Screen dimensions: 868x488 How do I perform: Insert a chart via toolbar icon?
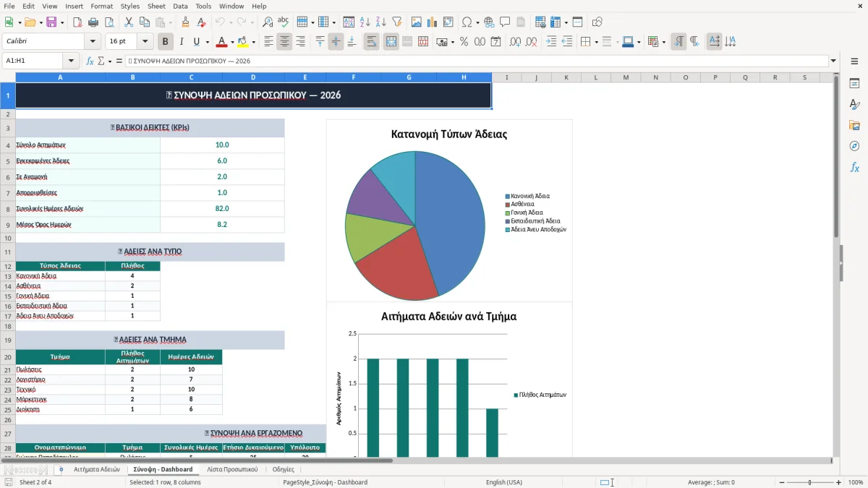[x=433, y=22]
